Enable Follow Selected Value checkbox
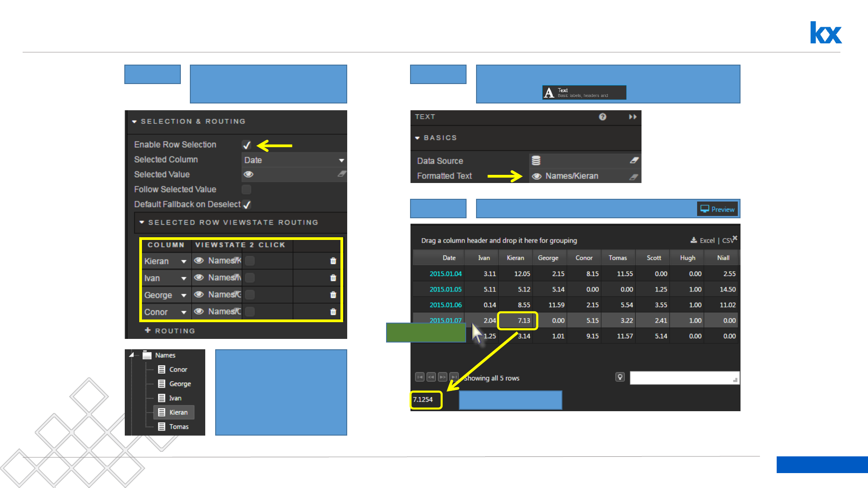This screenshot has width=868, height=488. 246,189
